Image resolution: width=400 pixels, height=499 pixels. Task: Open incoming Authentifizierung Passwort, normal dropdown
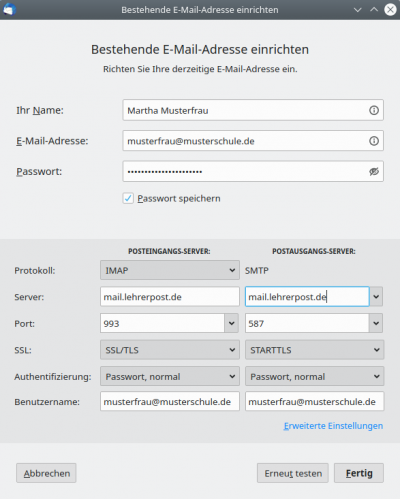pyautogui.click(x=170, y=376)
